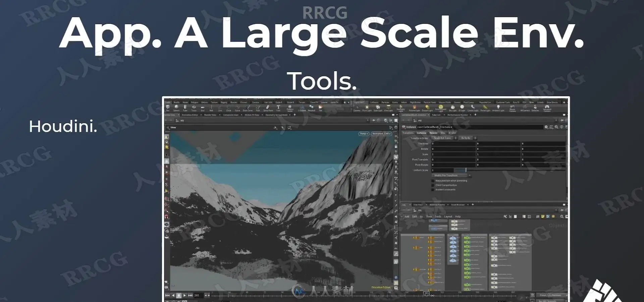Add new pane tab beside Geometry Spreadsheet

294,115
